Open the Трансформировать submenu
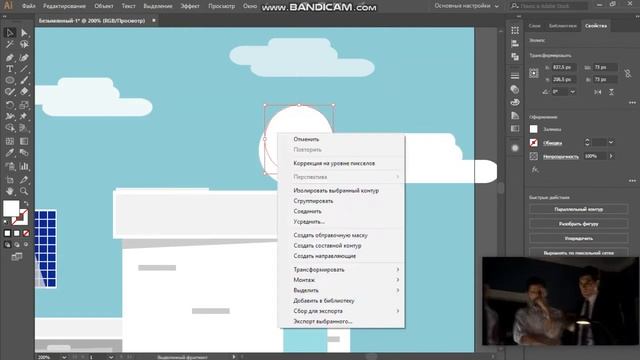Screen dimensions: 640x360 pyautogui.click(x=342, y=270)
